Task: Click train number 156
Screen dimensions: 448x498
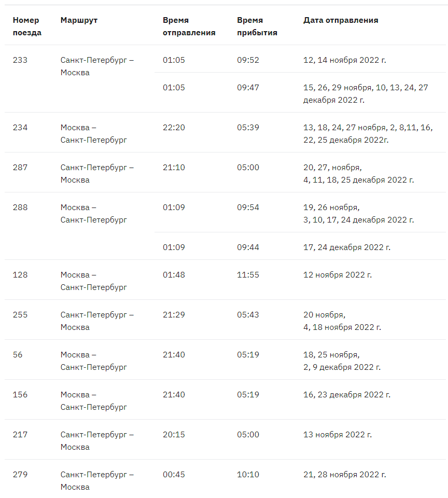Action: coord(20,395)
